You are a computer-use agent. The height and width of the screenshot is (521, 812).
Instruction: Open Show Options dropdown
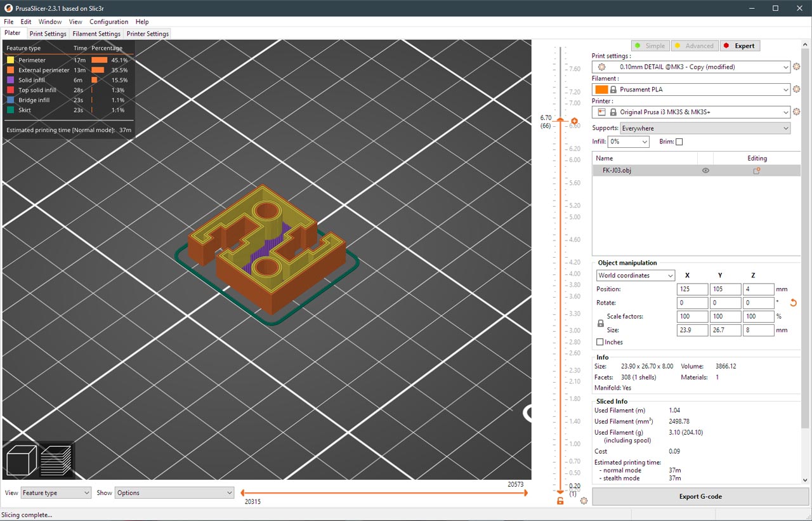(x=174, y=492)
